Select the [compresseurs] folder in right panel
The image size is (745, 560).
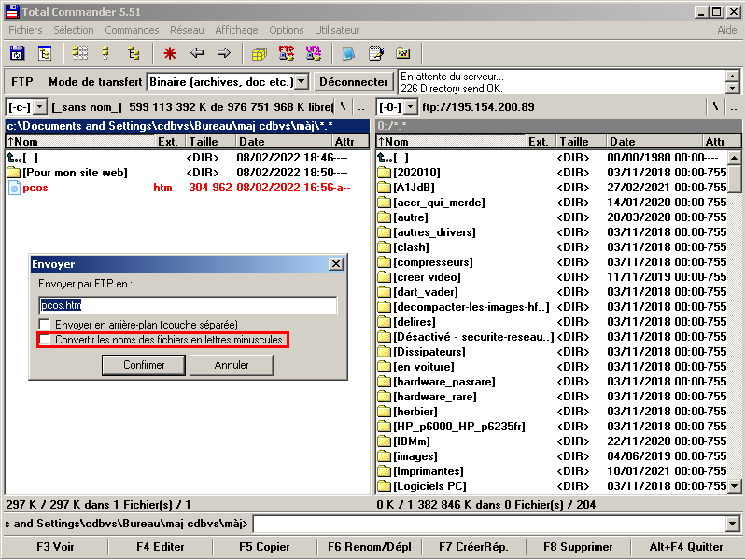pyautogui.click(x=433, y=262)
